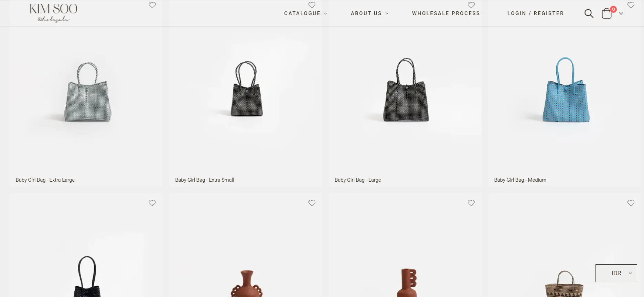The height and width of the screenshot is (297, 644).
Task: Open the IDR currency selector
Action: pos(616,273)
